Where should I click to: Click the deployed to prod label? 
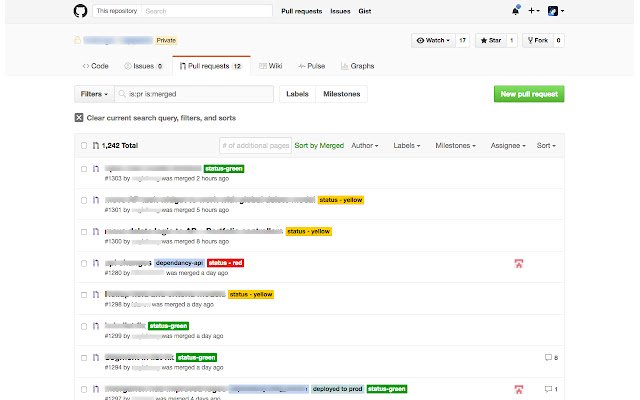338,389
